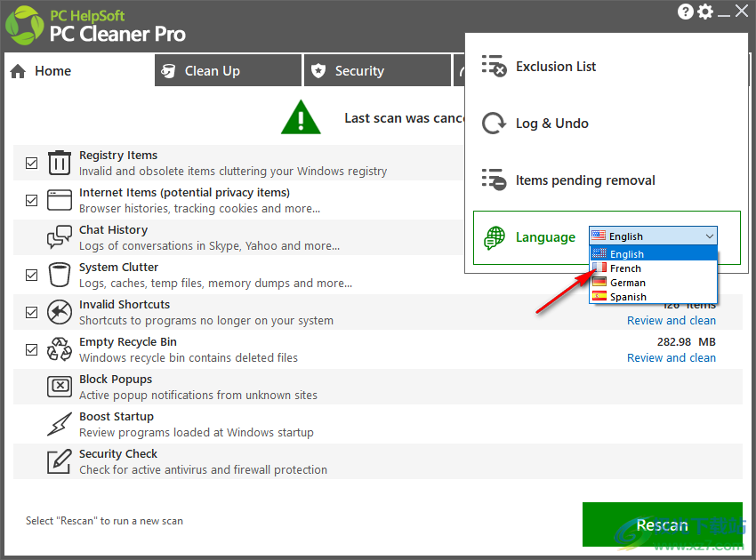The width and height of the screenshot is (756, 560).
Task: Click the Language label text
Action: 545,237
